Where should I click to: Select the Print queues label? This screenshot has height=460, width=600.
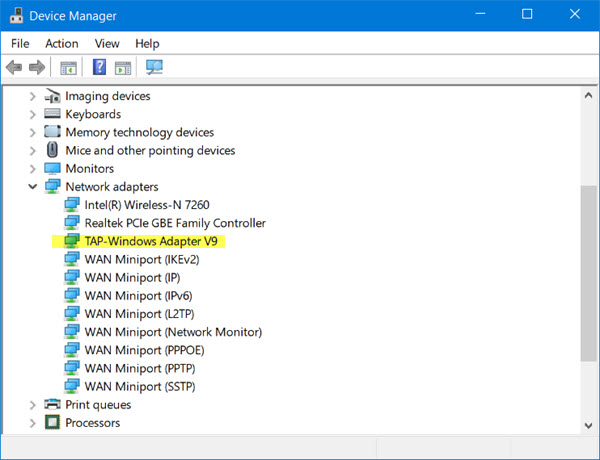(x=98, y=405)
